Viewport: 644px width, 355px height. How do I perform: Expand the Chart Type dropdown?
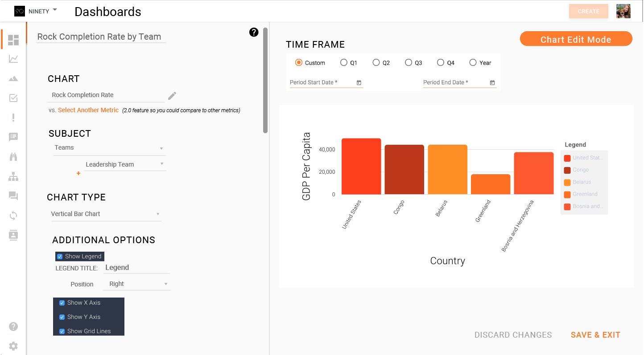point(106,214)
